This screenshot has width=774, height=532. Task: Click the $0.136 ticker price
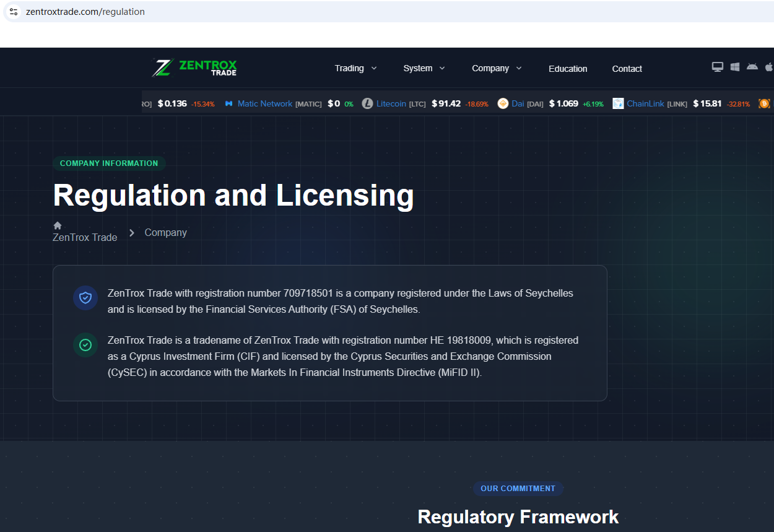(x=172, y=103)
